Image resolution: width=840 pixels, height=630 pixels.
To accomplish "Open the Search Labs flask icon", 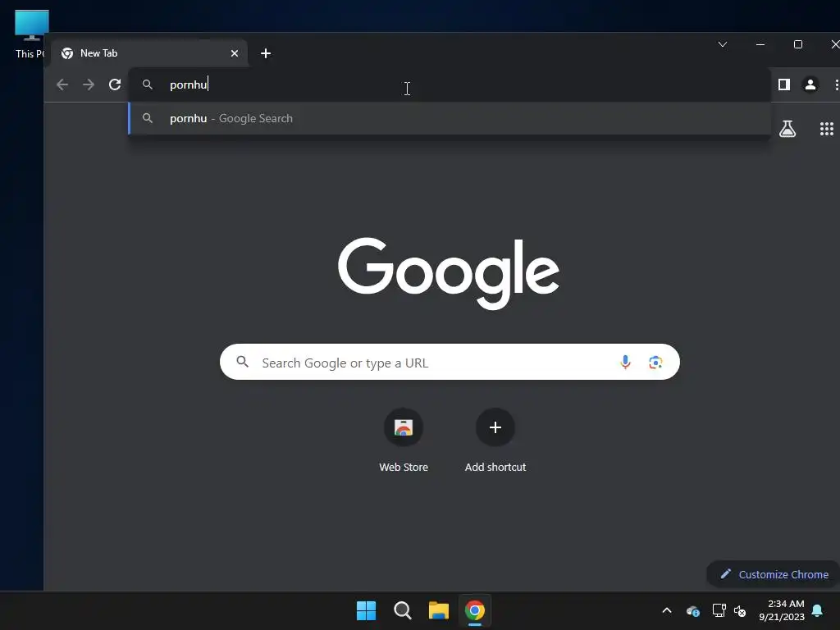I will click(x=787, y=129).
